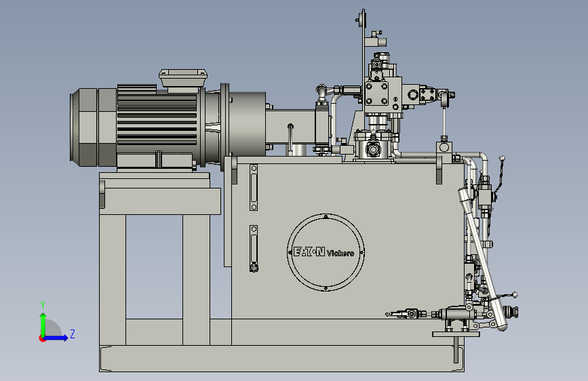The height and width of the screenshot is (381, 588).
Task: Select the motor terminal junction box
Action: [x=183, y=80]
